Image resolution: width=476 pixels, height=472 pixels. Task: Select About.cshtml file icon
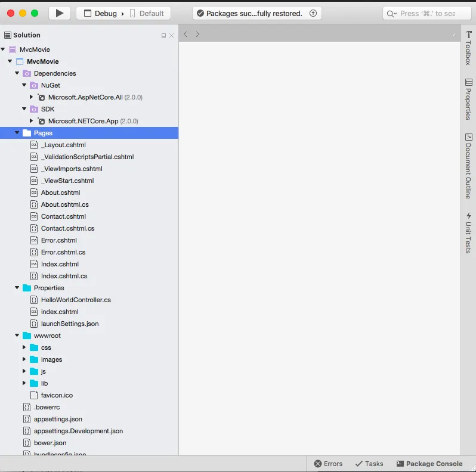click(35, 192)
